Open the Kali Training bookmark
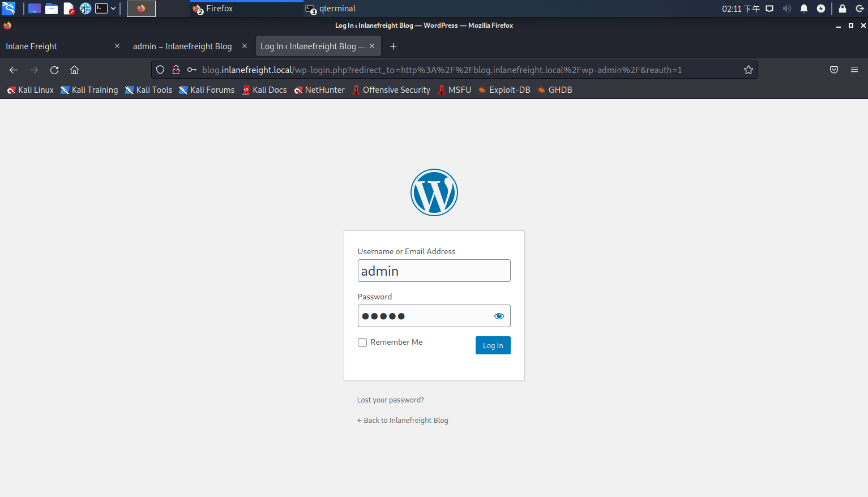The width and height of the screenshot is (868, 497). point(89,90)
